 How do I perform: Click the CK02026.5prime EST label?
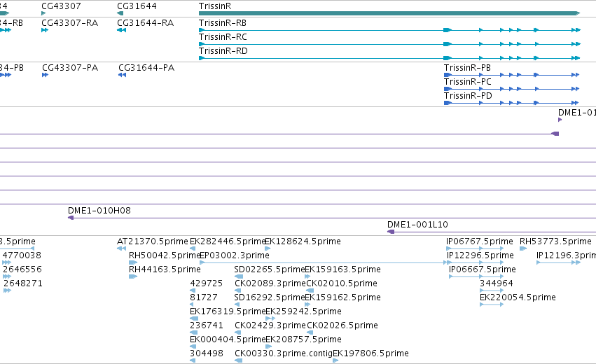point(342,325)
